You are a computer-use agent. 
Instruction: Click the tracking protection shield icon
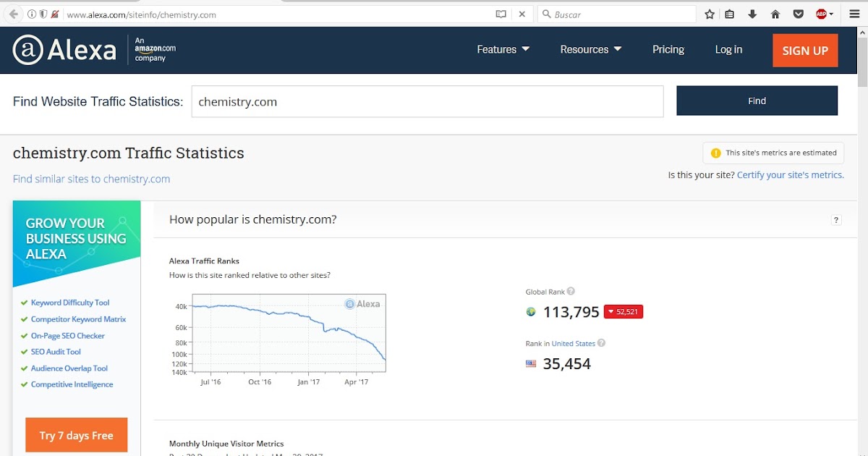43,14
